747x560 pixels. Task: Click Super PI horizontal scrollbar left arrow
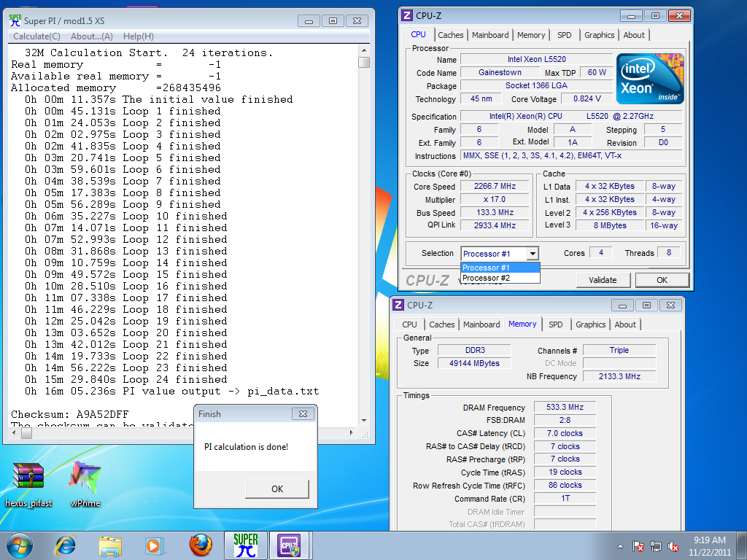tap(14, 433)
